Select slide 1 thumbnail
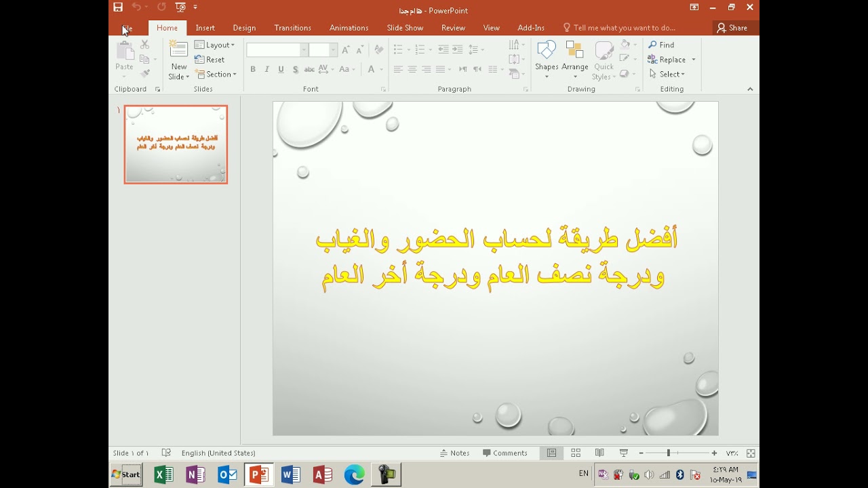Viewport: 868px width, 488px height. click(176, 144)
